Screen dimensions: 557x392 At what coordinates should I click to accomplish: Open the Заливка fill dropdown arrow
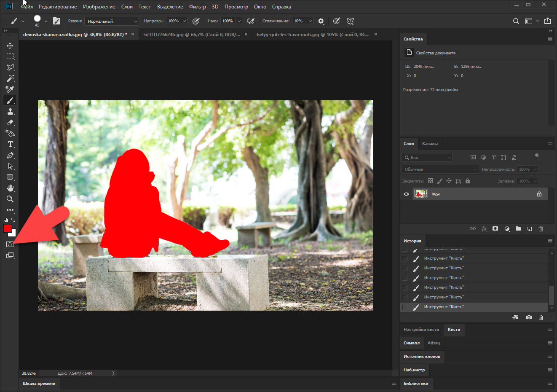tap(535, 181)
